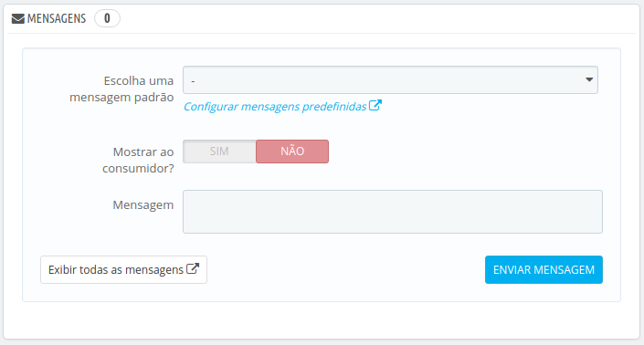The height and width of the screenshot is (345, 644).
Task: Open the Escolha uma mensagem padrão combo box
Action: coord(390,80)
